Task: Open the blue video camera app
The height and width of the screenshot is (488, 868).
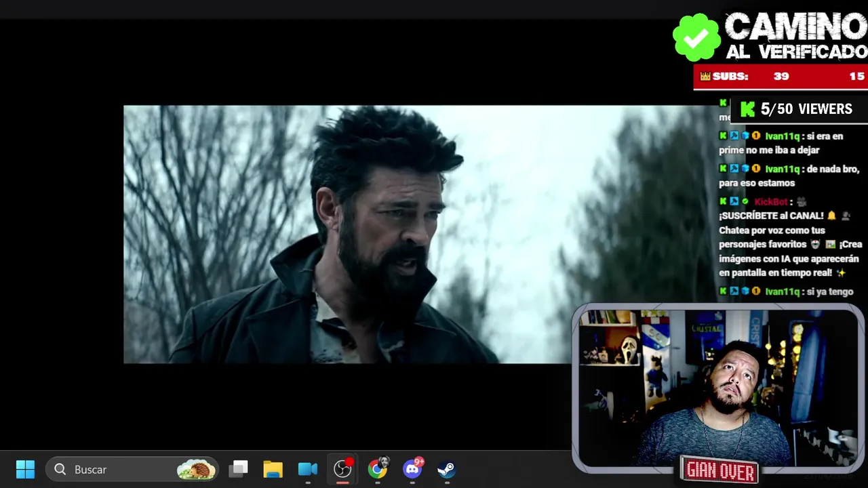Action: click(x=308, y=469)
